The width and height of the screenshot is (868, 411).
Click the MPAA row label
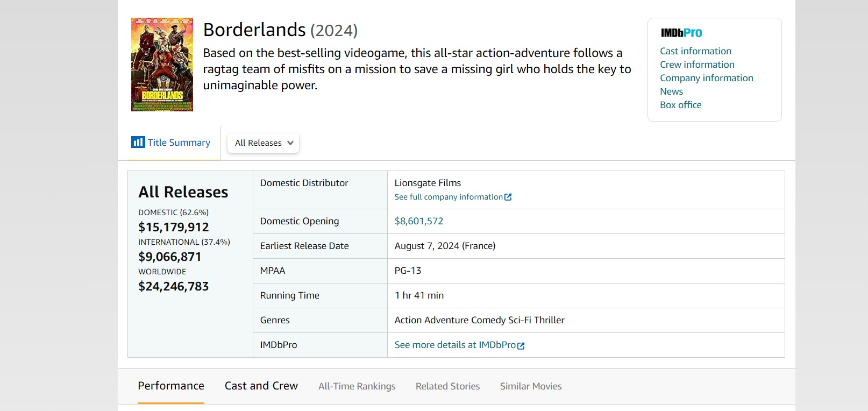pos(273,271)
